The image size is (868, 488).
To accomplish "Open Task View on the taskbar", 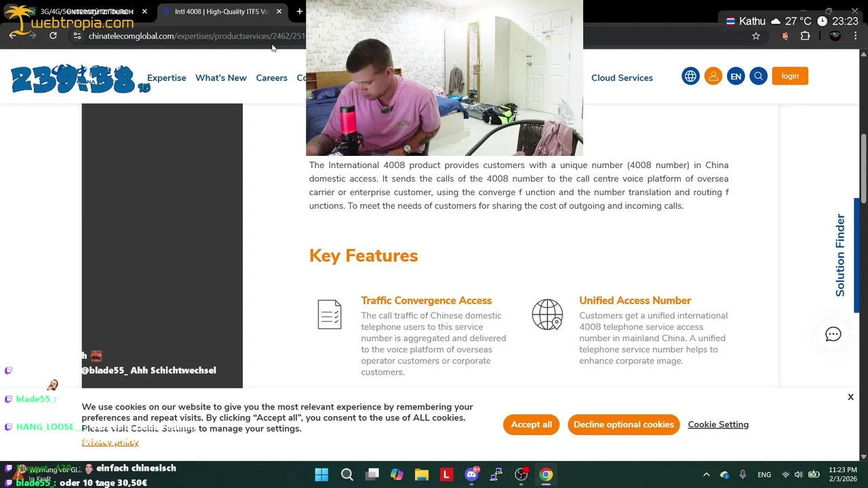I will pyautogui.click(x=372, y=474).
